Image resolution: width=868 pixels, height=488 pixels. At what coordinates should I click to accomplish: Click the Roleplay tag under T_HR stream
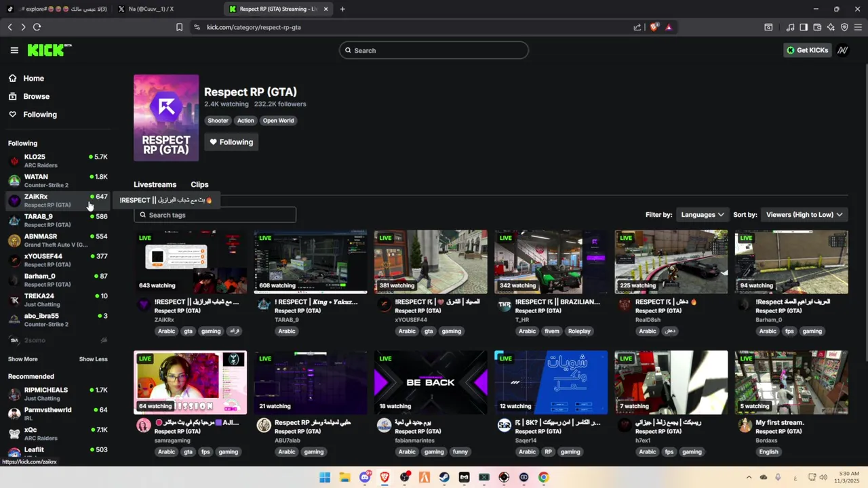[579, 331]
